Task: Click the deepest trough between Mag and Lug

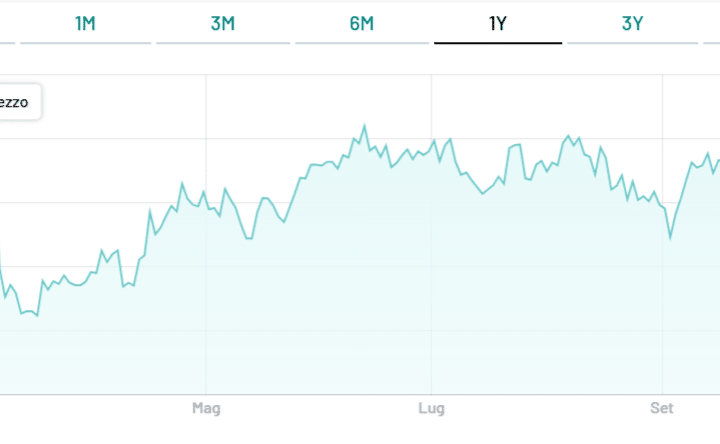Action: point(249,238)
